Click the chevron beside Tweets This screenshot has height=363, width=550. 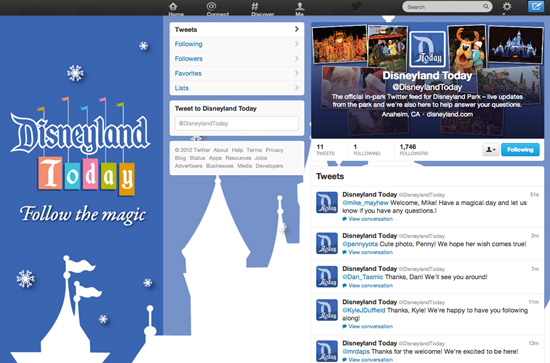[x=297, y=29]
